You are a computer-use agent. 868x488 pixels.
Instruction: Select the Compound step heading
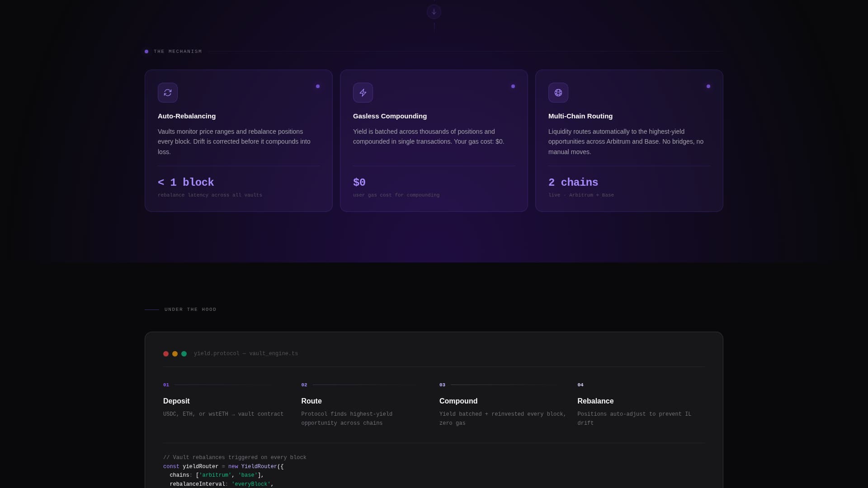(x=458, y=401)
